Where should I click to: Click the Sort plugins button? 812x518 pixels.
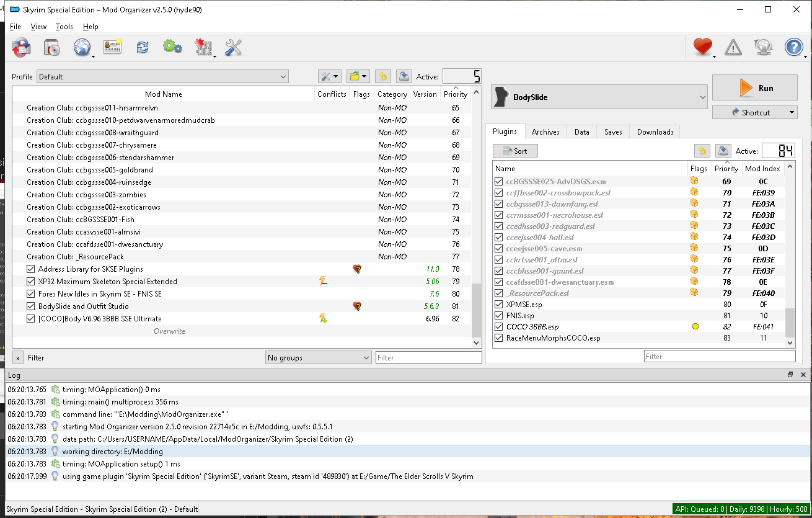click(x=515, y=151)
